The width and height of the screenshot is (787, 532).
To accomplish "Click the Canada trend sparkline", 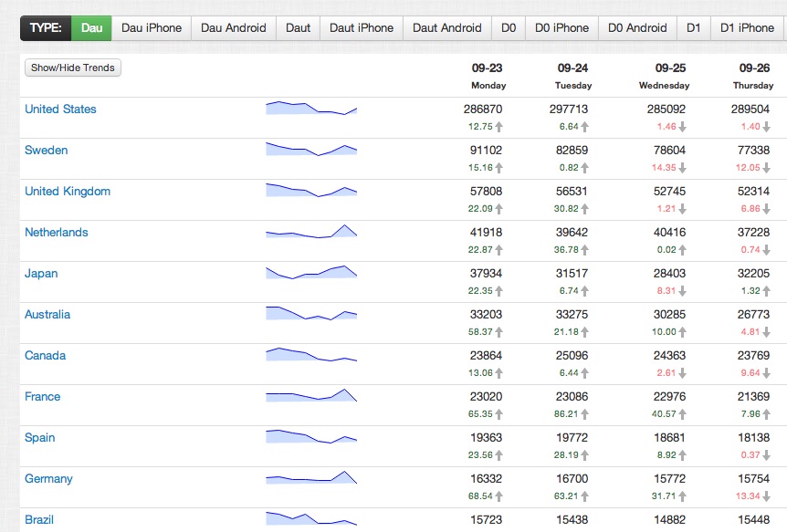I will click(x=311, y=354).
